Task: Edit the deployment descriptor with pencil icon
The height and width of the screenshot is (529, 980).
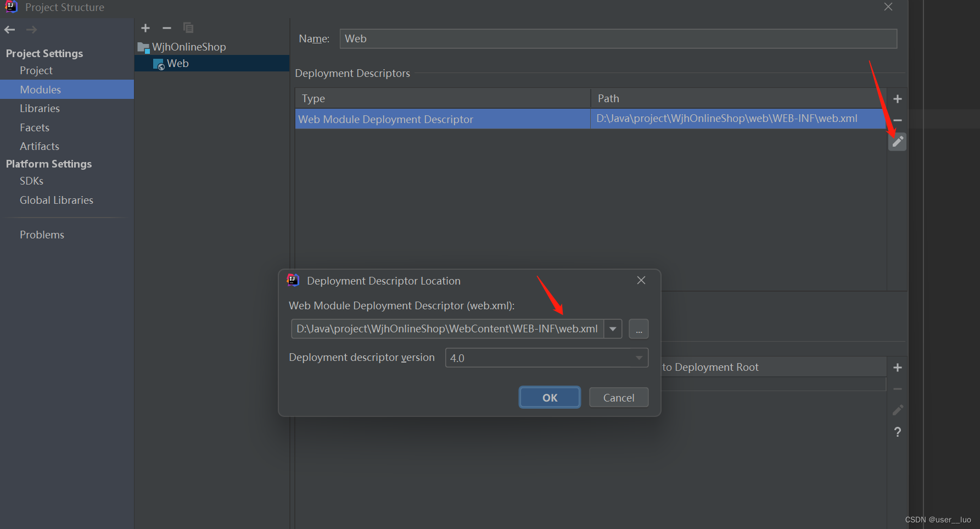Action: (897, 141)
